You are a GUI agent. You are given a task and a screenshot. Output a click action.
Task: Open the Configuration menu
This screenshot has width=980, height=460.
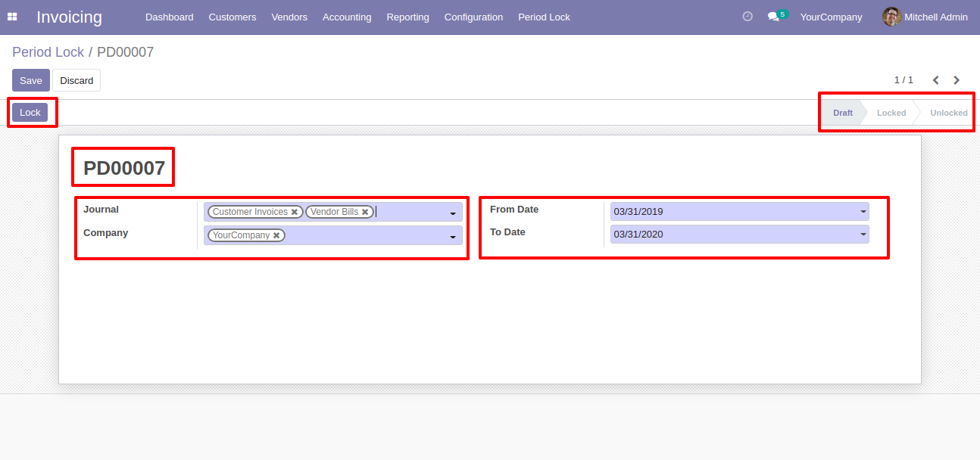[473, 17]
